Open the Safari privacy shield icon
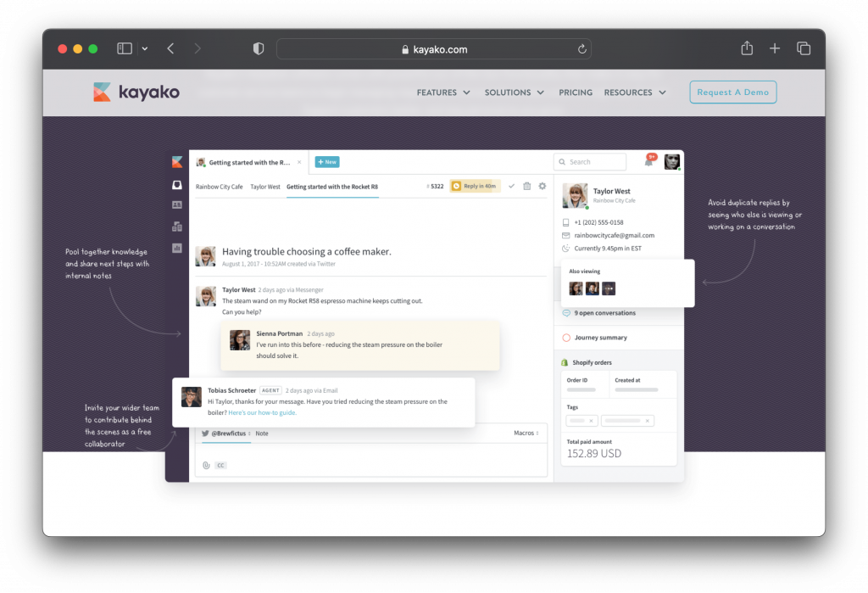The image size is (868, 593). (259, 49)
